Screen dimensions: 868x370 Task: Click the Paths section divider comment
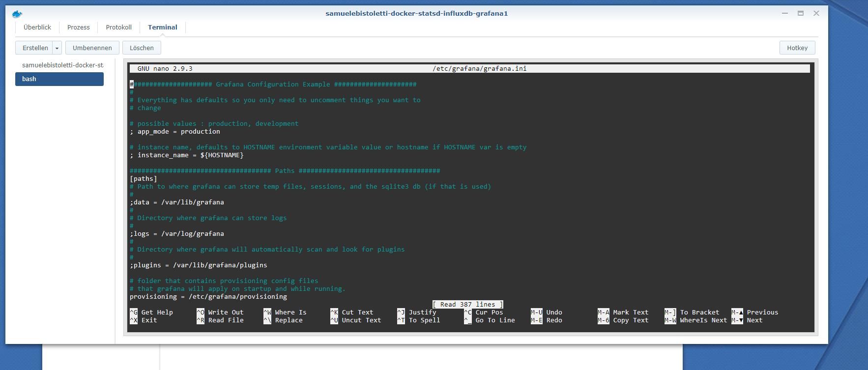tap(285, 171)
